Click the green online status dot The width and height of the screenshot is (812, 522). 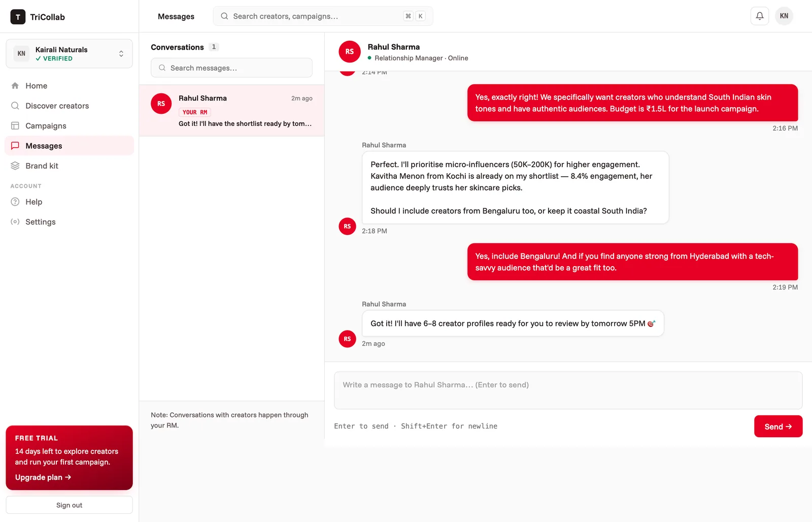click(369, 58)
